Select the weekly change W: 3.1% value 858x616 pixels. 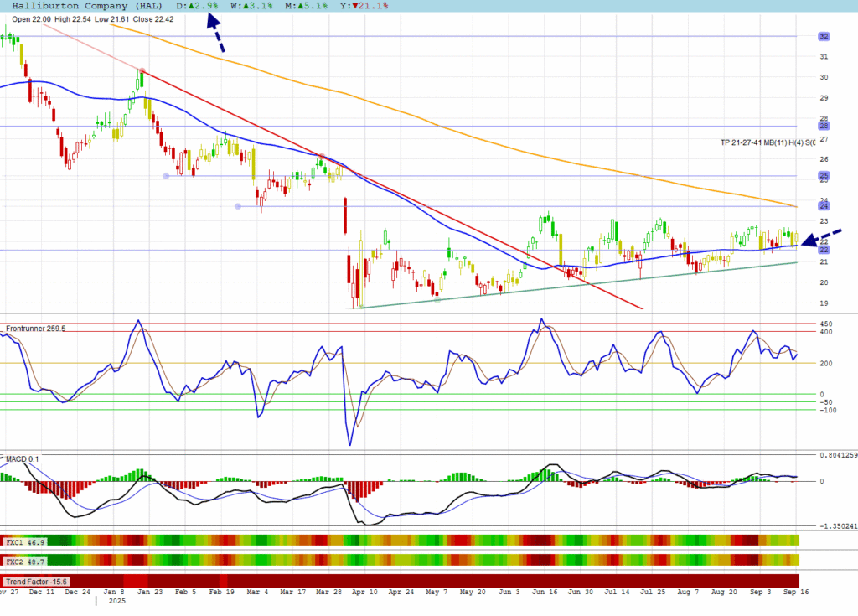tap(251, 6)
